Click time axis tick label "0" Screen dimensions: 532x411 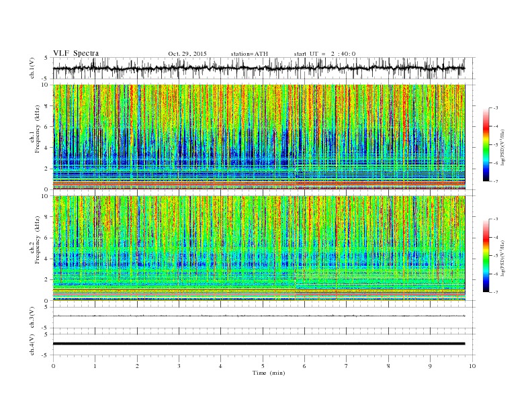click(x=53, y=366)
